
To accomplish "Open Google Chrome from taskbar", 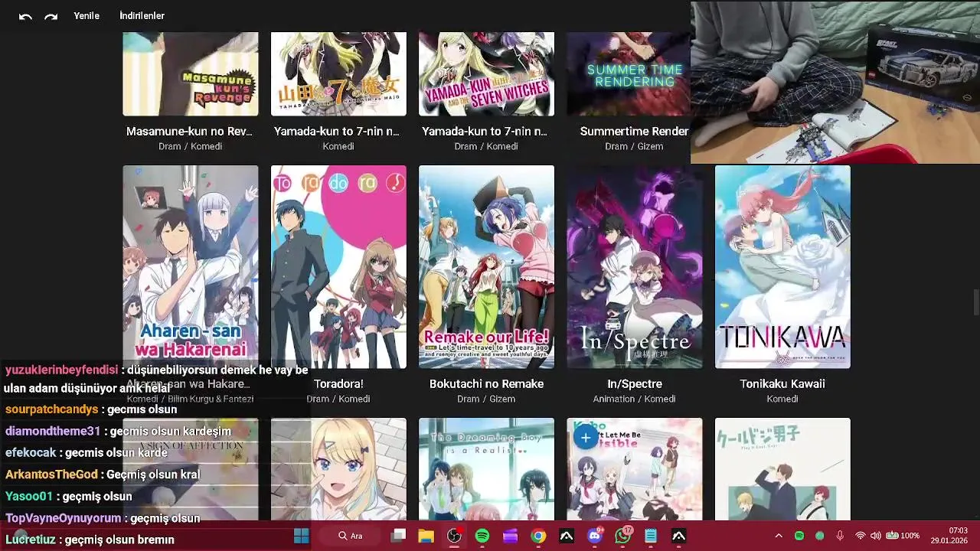I will (x=538, y=536).
